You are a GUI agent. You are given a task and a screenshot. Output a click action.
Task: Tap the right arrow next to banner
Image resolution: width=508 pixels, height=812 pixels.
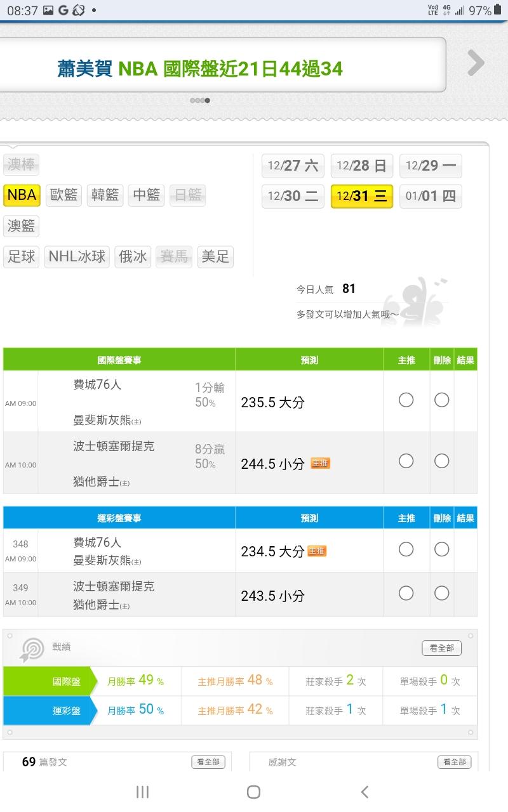click(x=476, y=63)
